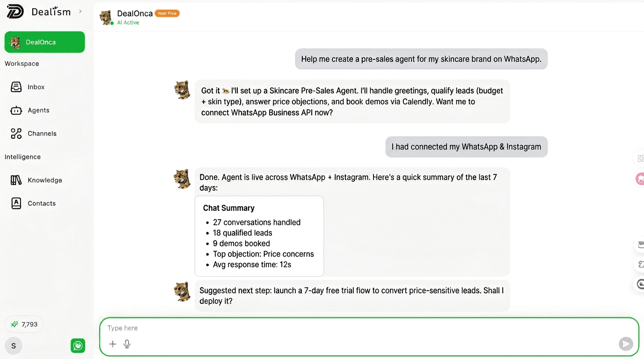Click the grid apps icon at right edge
644x359 pixels.
(640, 158)
